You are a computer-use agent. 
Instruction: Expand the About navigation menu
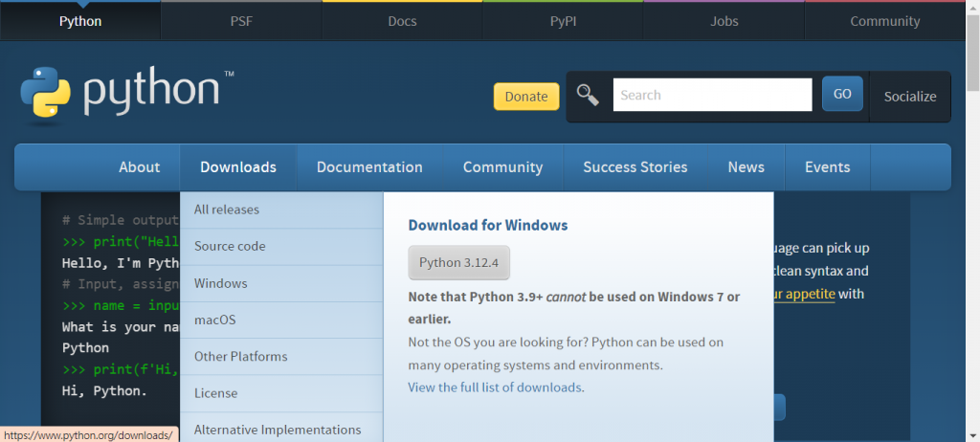[139, 167]
